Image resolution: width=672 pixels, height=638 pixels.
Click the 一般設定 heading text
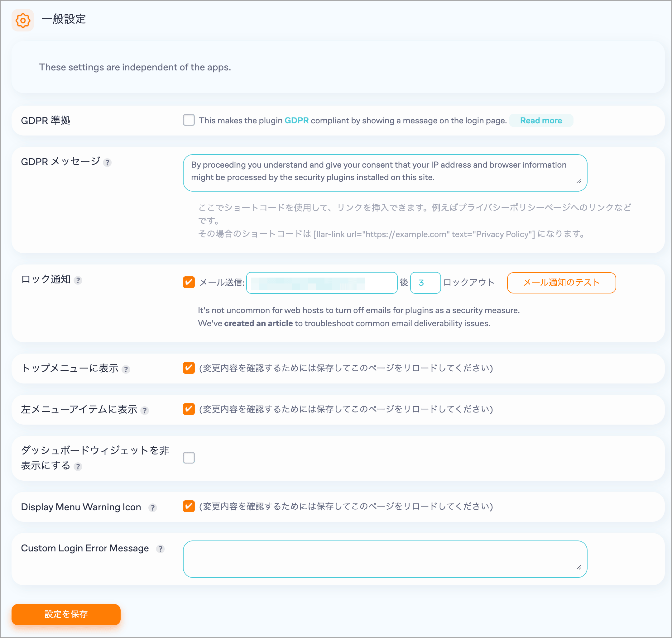tap(64, 19)
